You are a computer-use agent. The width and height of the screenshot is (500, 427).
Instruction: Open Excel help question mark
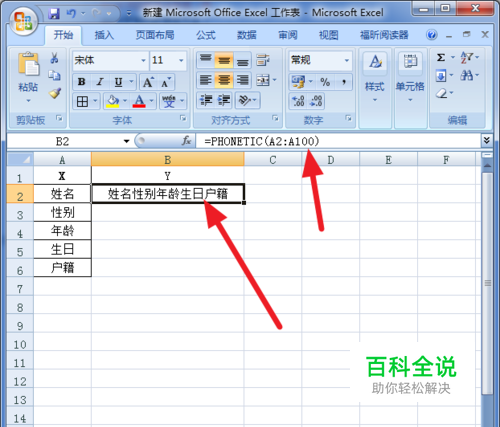pos(432,35)
